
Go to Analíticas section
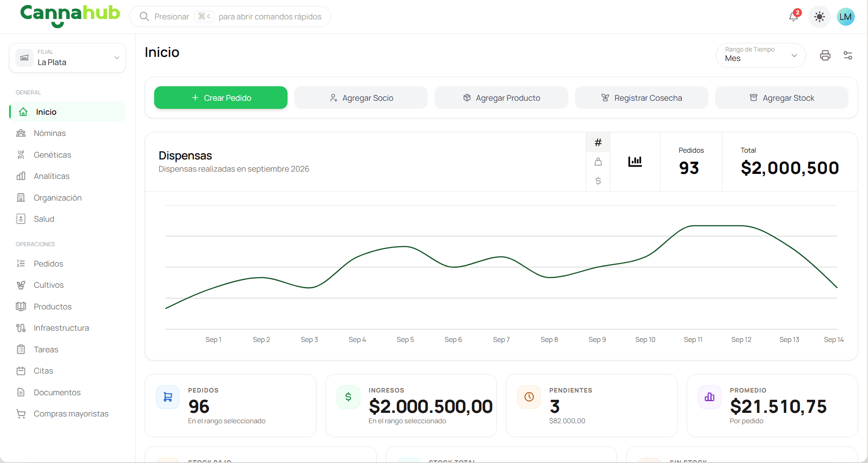click(x=67, y=176)
